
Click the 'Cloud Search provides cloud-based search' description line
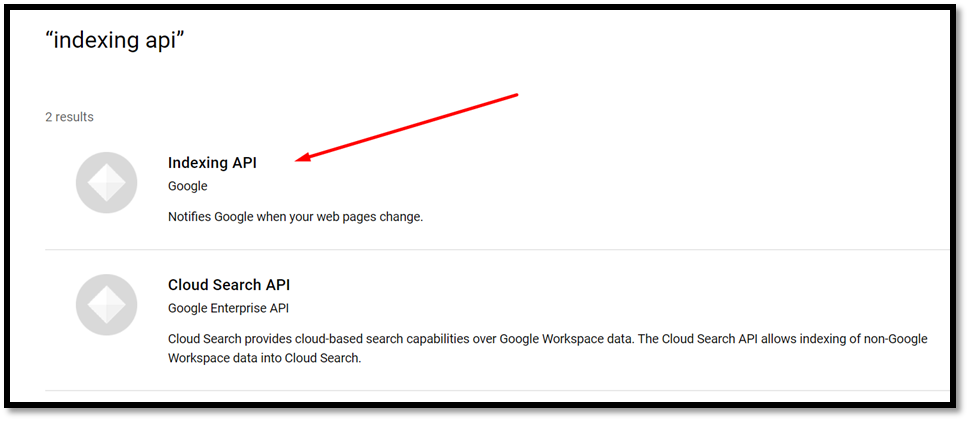point(548,339)
